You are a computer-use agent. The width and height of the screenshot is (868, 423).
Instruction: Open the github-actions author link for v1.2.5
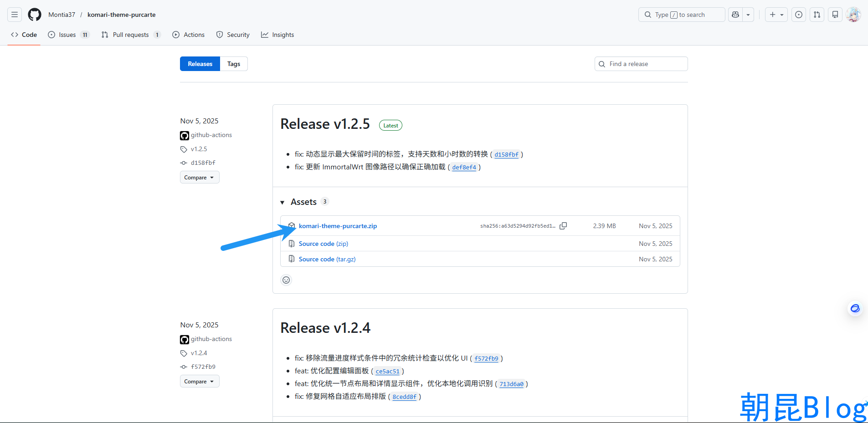tap(211, 135)
